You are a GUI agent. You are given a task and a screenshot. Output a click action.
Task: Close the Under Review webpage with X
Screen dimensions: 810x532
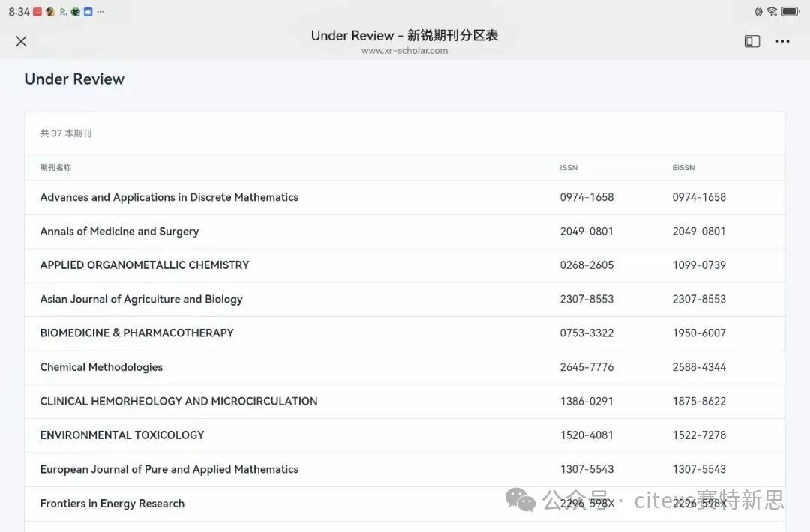click(21, 41)
